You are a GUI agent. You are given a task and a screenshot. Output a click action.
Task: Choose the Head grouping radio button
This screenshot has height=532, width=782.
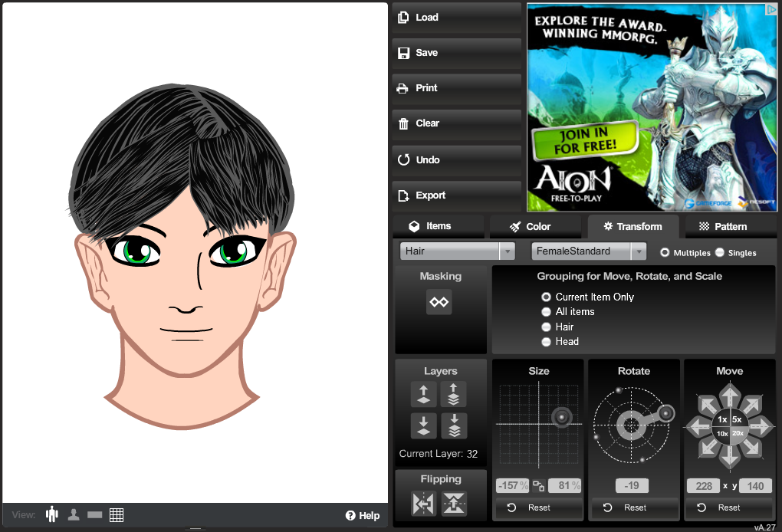(547, 342)
